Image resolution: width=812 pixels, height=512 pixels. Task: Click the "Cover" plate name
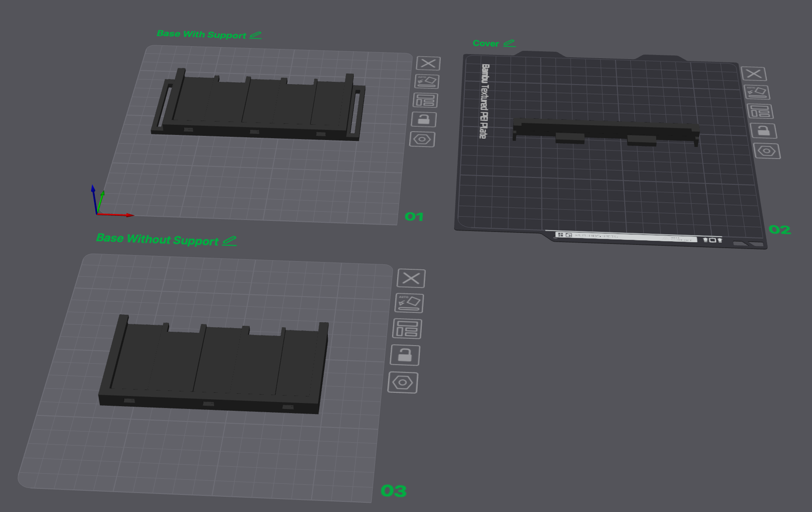486,43
